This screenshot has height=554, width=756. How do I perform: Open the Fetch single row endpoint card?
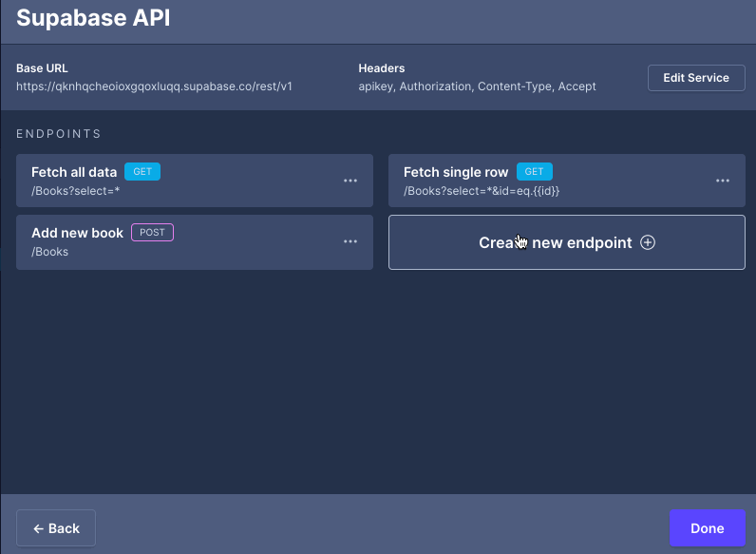566,181
